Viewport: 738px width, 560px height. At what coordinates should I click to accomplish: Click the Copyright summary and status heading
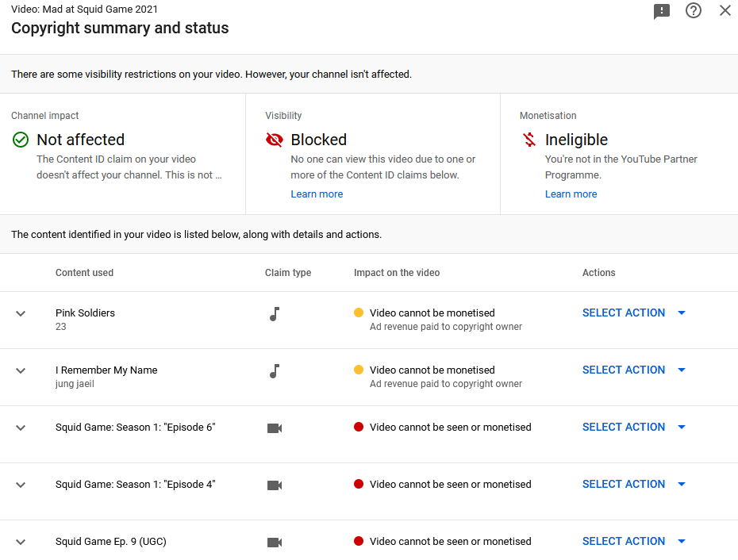(120, 29)
